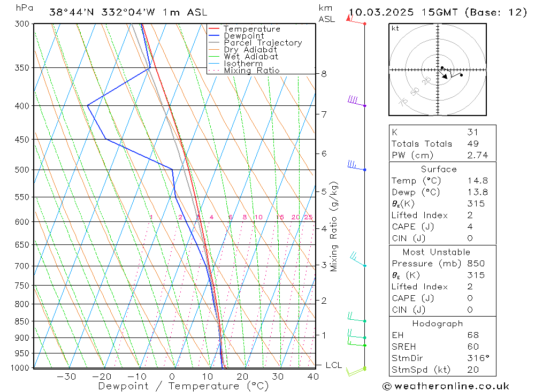Click the Surface section heading

(439, 169)
